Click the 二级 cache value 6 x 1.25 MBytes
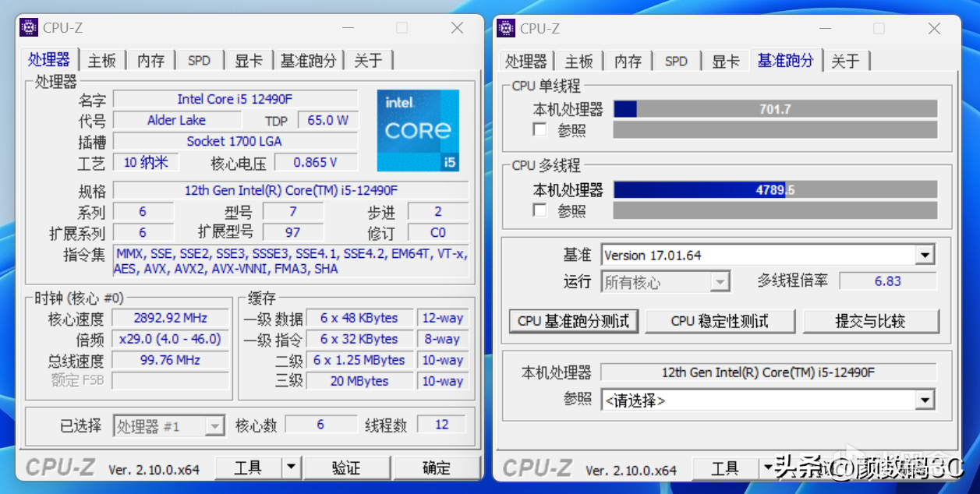The height and width of the screenshot is (494, 980). (x=359, y=360)
